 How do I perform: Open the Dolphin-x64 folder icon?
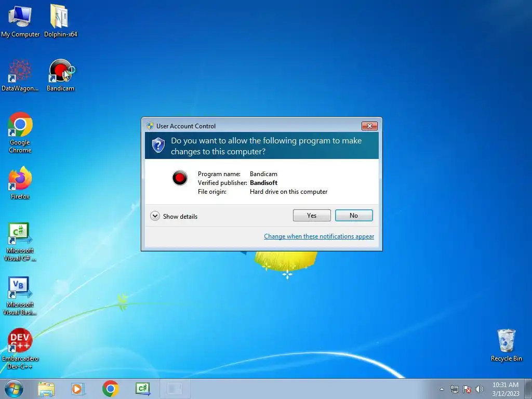(60, 21)
